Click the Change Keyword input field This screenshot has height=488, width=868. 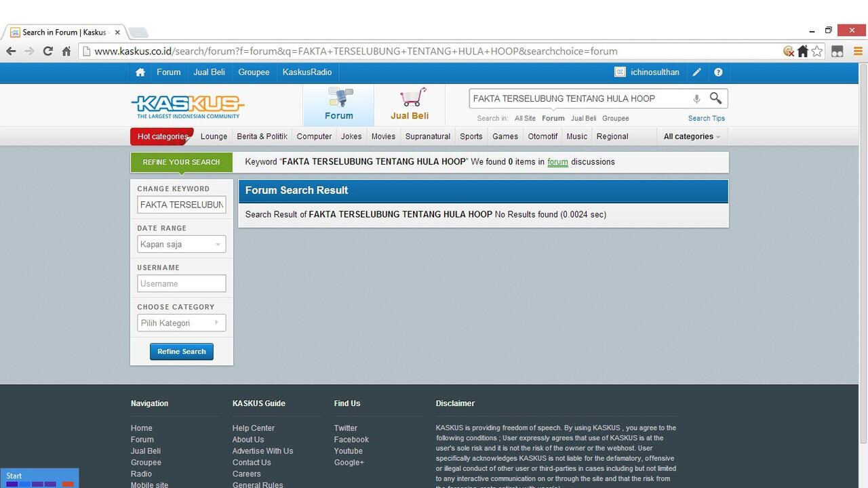[181, 205]
